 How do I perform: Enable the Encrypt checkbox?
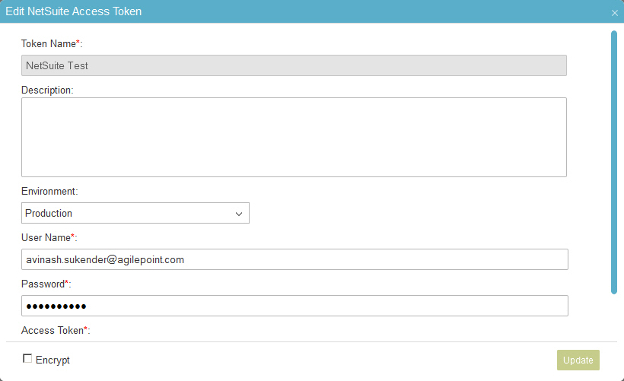[x=27, y=359]
